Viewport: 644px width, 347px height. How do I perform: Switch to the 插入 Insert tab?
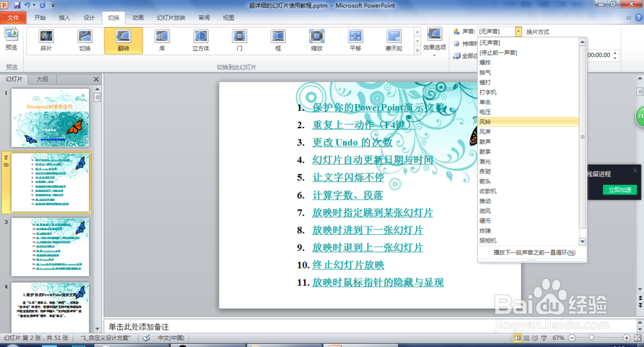pos(64,17)
